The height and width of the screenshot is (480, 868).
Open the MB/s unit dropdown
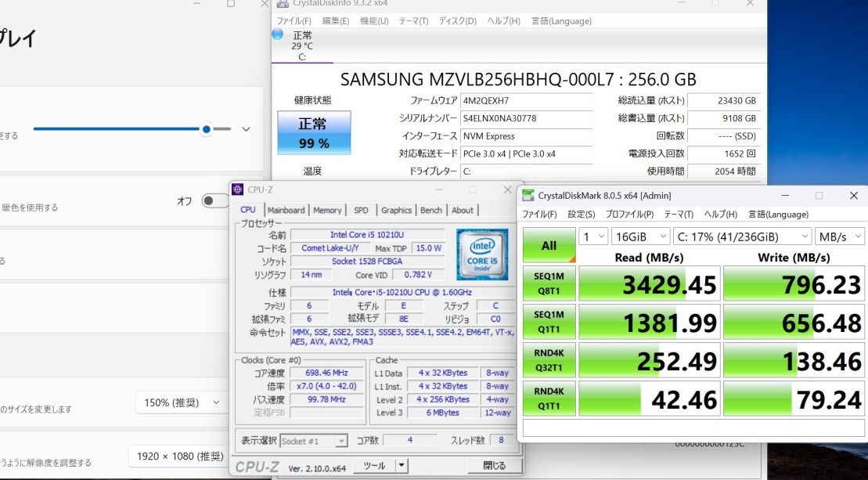[x=838, y=236]
